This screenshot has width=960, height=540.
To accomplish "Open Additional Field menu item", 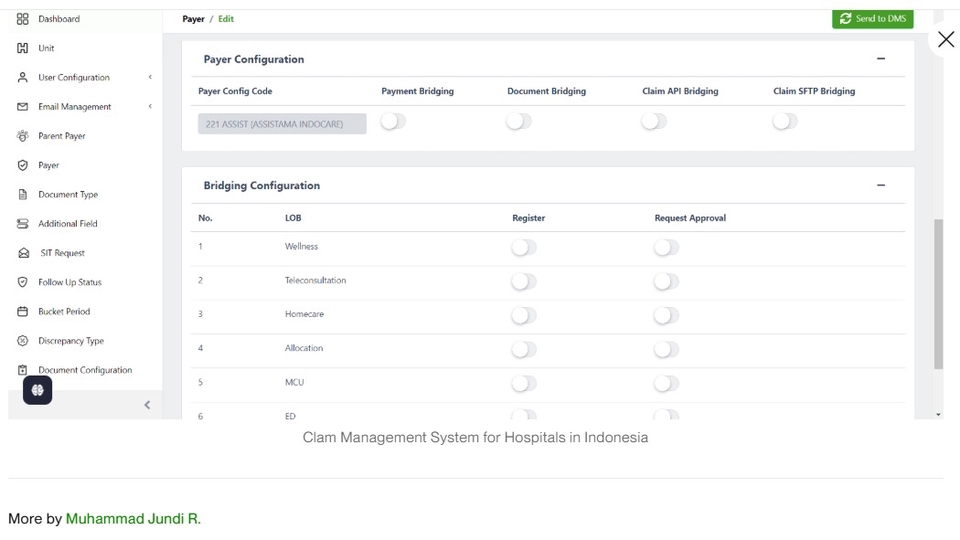I will [67, 223].
